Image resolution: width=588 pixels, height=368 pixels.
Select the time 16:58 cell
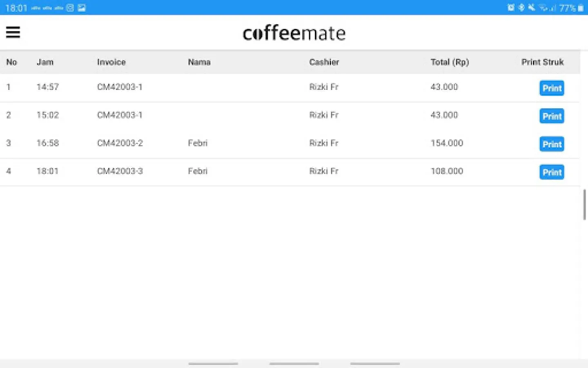[48, 143]
